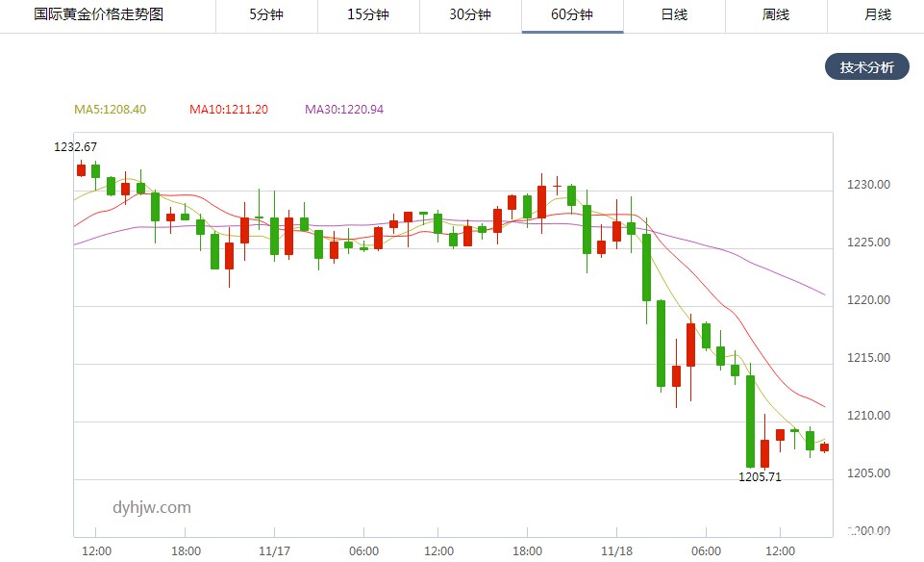Viewport: 924px width, 562px height.
Task: View the 日线 daily chart
Action: point(673,15)
